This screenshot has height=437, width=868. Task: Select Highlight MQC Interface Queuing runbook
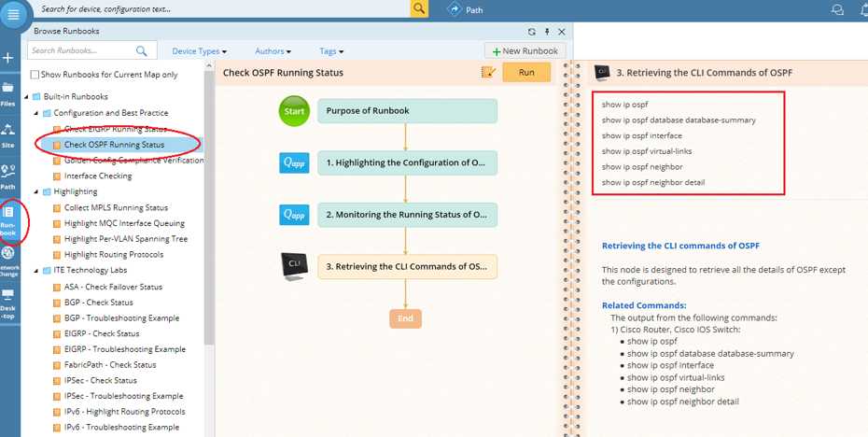(x=124, y=223)
